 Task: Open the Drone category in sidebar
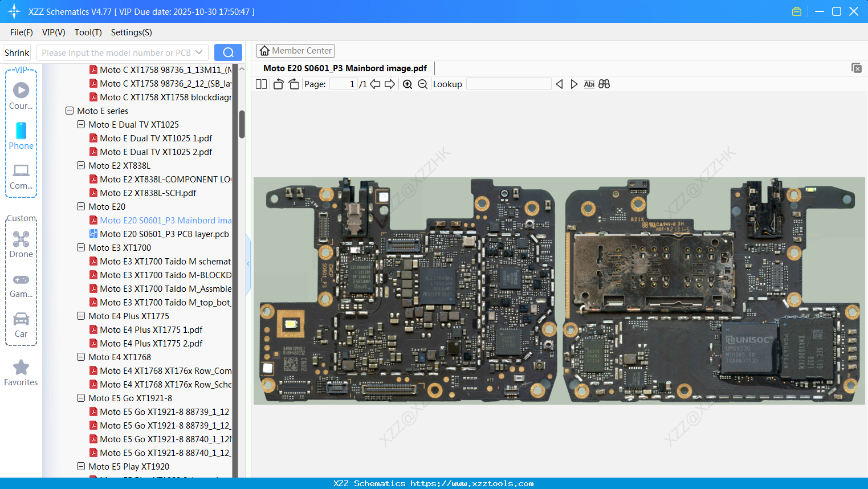point(21,244)
